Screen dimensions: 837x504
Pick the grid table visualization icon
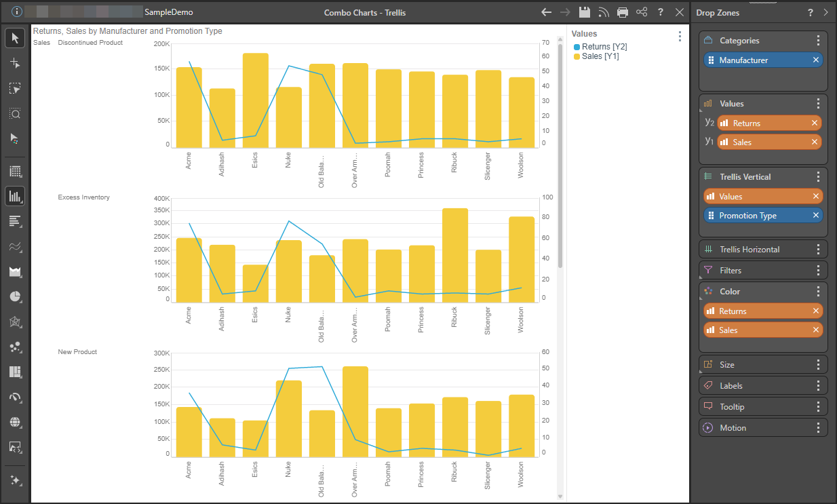coord(15,172)
